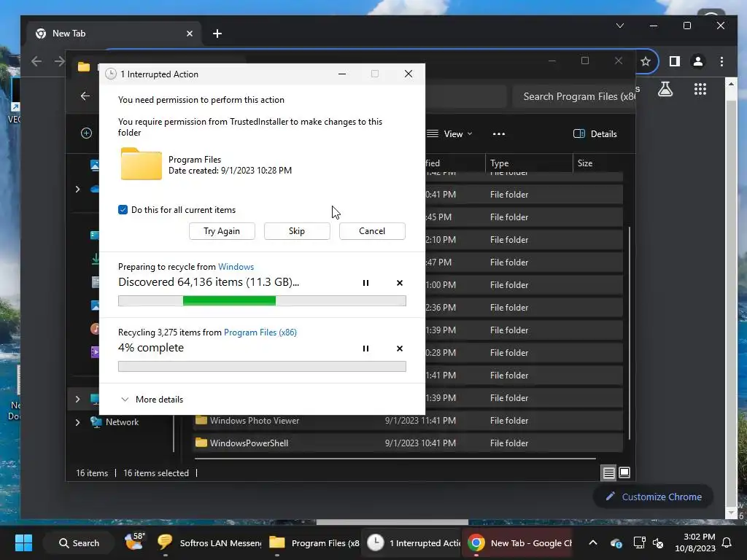Screen dimensions: 747x560
Task: Switch to Program Files (x86) taskbar item
Action: [x=314, y=542]
